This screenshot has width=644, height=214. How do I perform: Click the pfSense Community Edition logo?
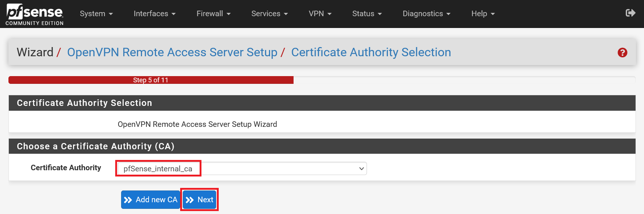(x=35, y=14)
